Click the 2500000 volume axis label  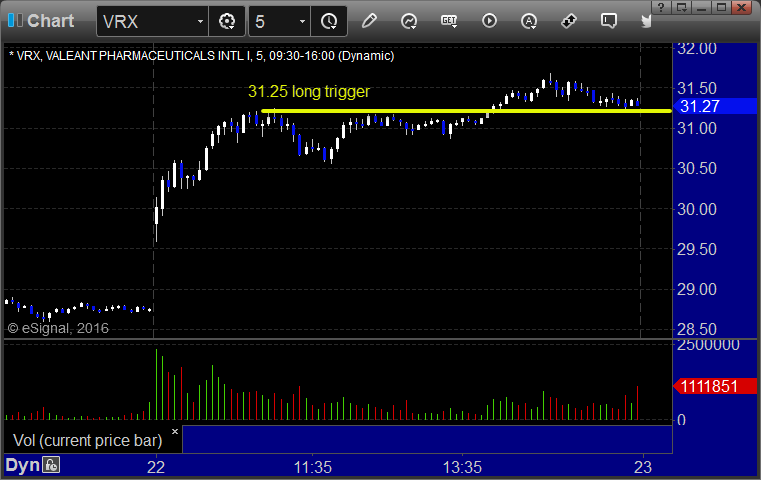tap(708, 345)
